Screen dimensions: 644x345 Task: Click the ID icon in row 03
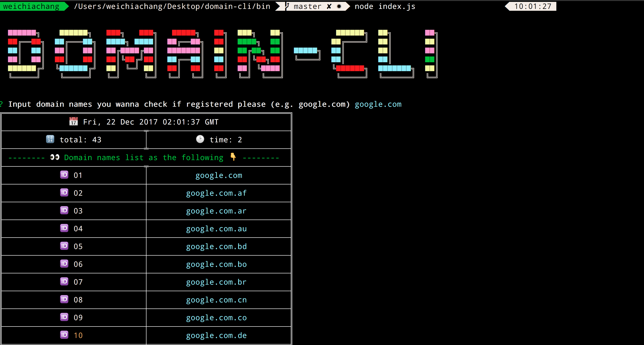pos(64,210)
